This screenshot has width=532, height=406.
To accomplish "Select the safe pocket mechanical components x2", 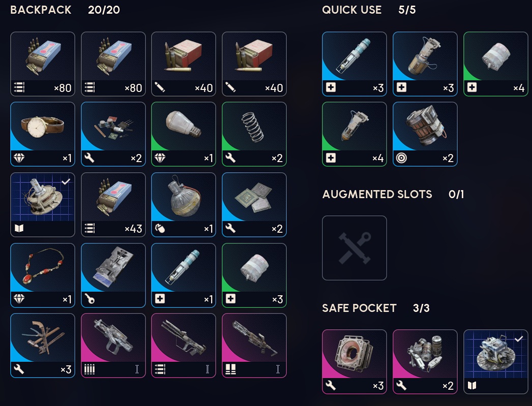I will tap(425, 362).
